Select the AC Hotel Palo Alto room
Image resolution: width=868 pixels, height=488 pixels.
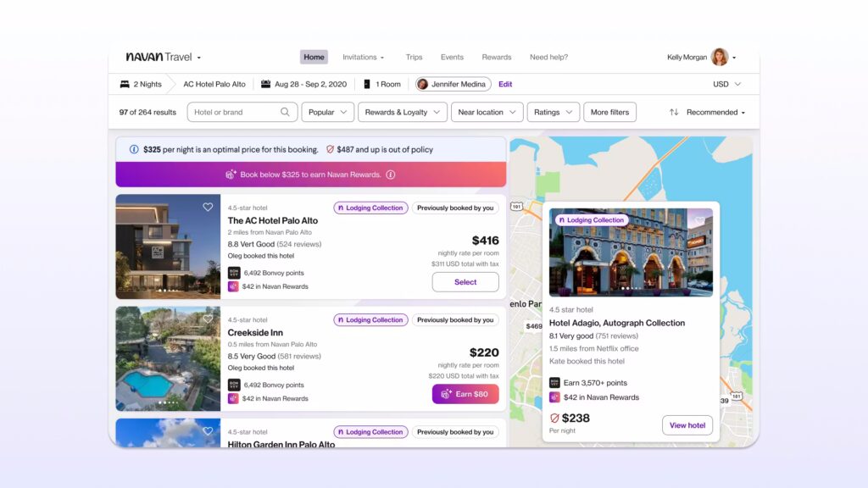(465, 281)
